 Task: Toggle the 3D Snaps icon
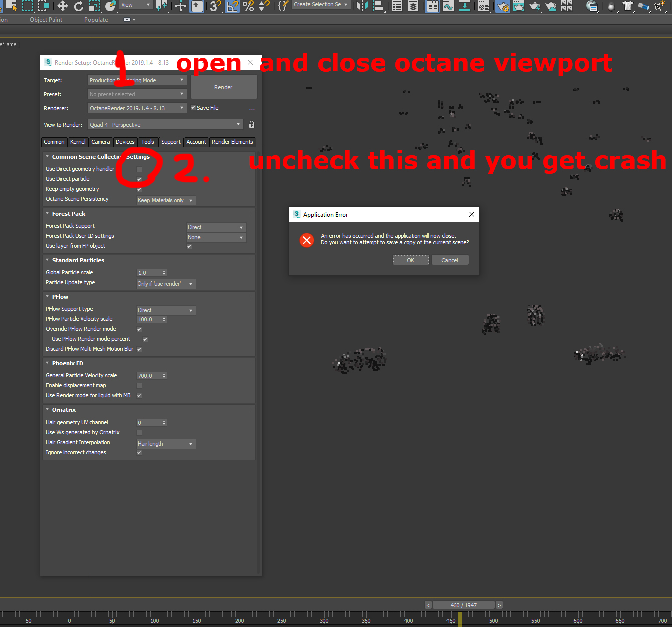(216, 6)
